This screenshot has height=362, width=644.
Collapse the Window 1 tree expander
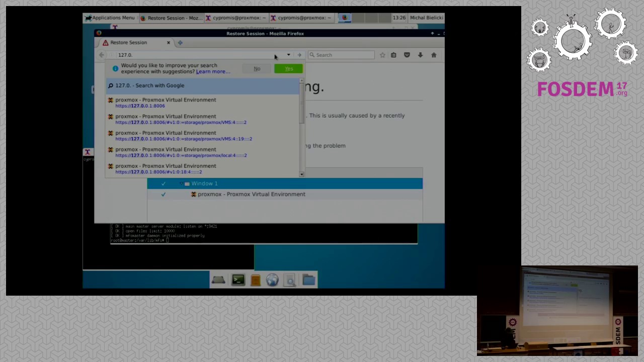(182, 184)
